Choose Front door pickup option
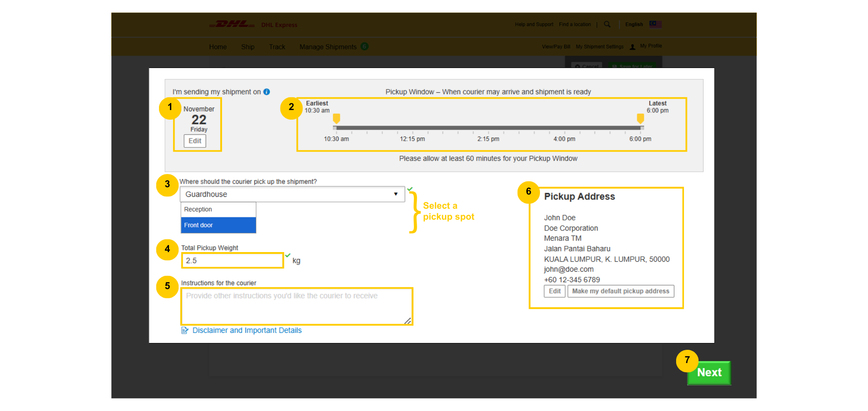This screenshot has width=868, height=411. coord(218,225)
